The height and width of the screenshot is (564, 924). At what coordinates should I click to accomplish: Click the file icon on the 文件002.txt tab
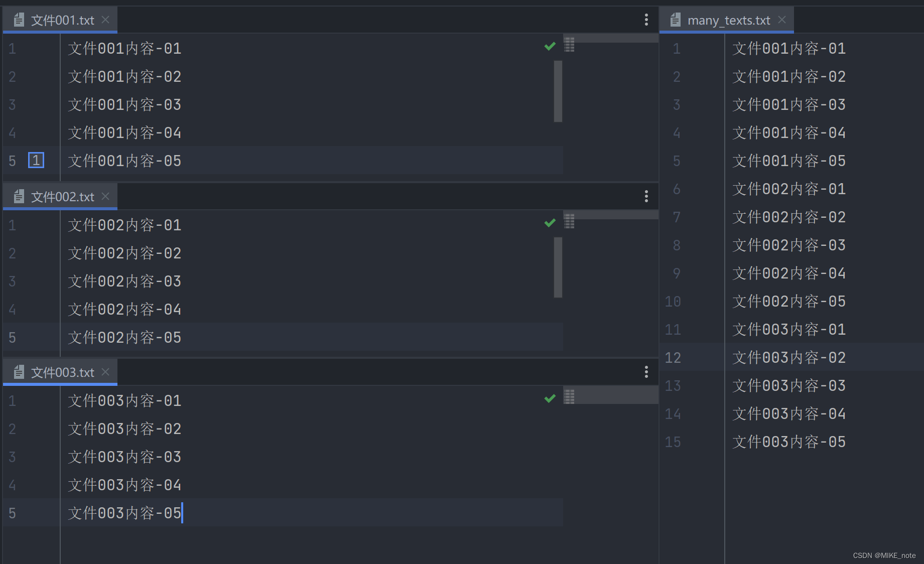(19, 196)
